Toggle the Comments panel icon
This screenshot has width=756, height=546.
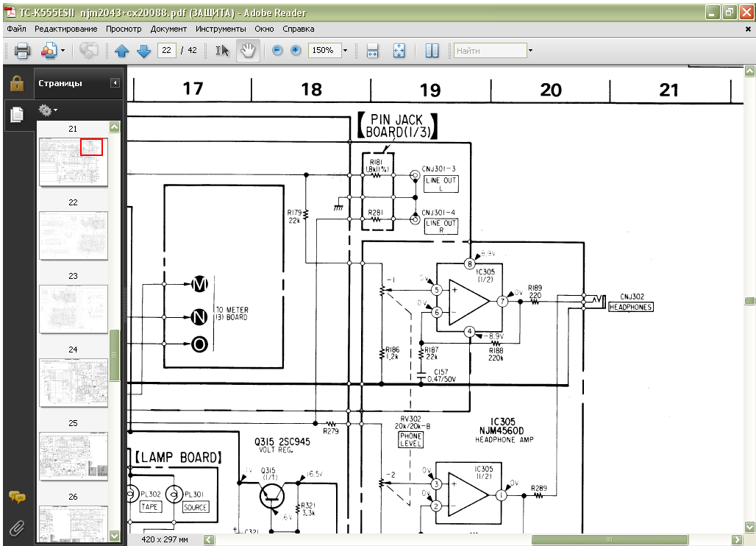(17, 497)
